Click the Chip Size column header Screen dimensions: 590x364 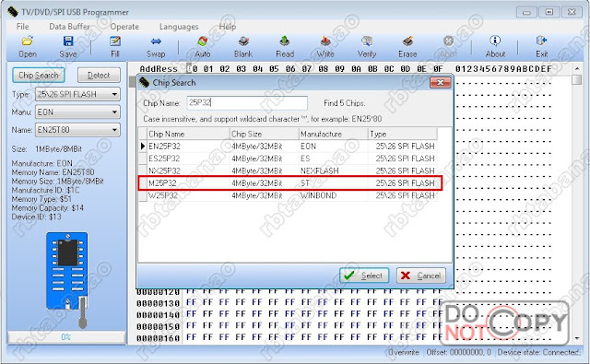(x=264, y=134)
